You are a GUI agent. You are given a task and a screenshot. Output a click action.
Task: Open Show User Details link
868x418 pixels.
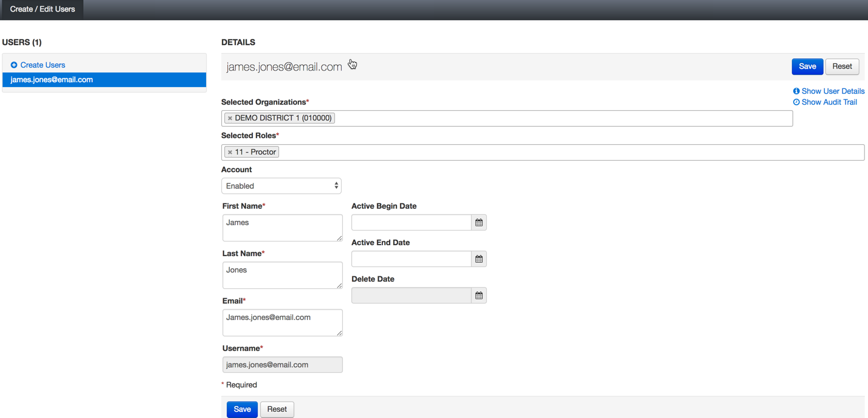(833, 91)
